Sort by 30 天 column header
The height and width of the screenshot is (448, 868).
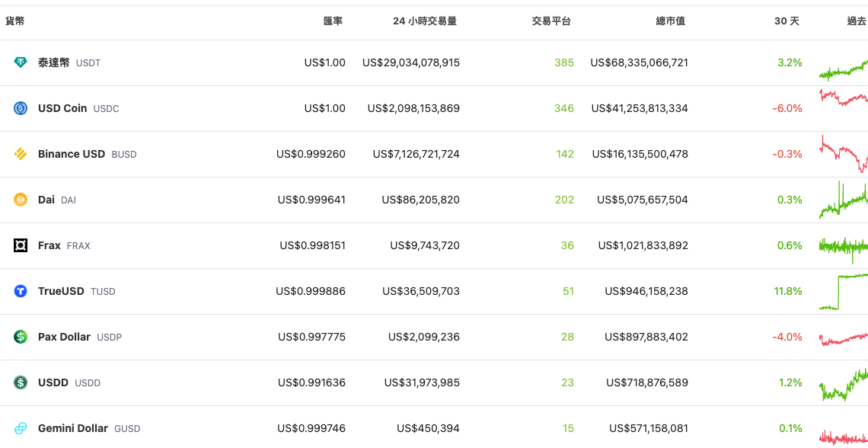[x=787, y=21]
